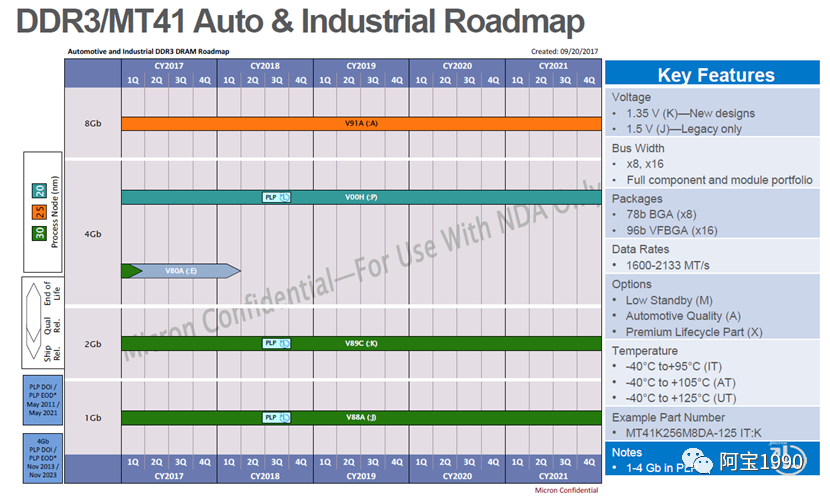
Task: Click the 'End of Life' legend label
Action: [x=52, y=293]
